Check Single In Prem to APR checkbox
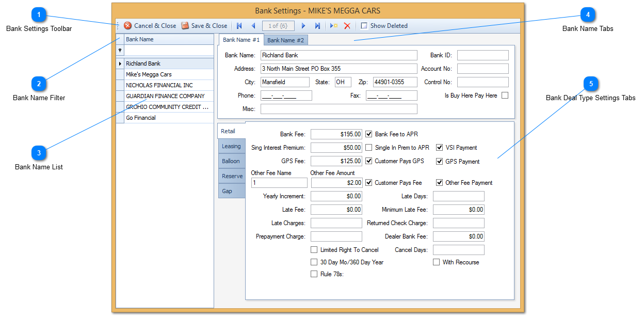Screen dimensions: 644x317 click(369, 148)
